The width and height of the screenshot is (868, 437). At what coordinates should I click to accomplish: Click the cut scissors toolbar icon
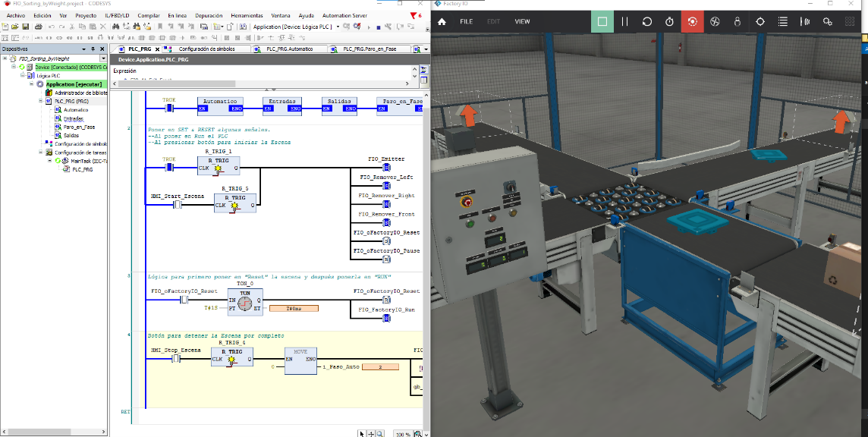click(72, 27)
